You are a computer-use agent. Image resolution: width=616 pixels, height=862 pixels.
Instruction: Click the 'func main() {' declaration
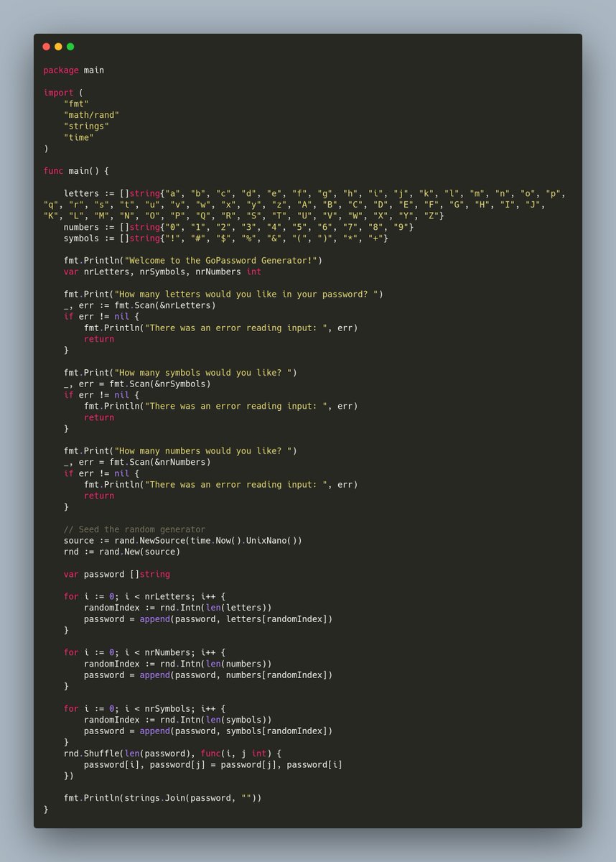coord(76,171)
